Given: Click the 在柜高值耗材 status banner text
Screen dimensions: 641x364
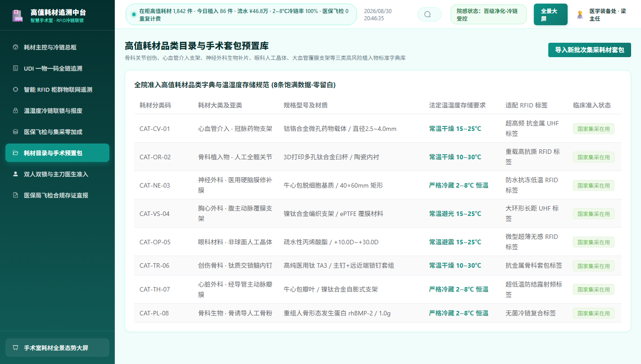Looking at the screenshot, I should (x=244, y=14).
